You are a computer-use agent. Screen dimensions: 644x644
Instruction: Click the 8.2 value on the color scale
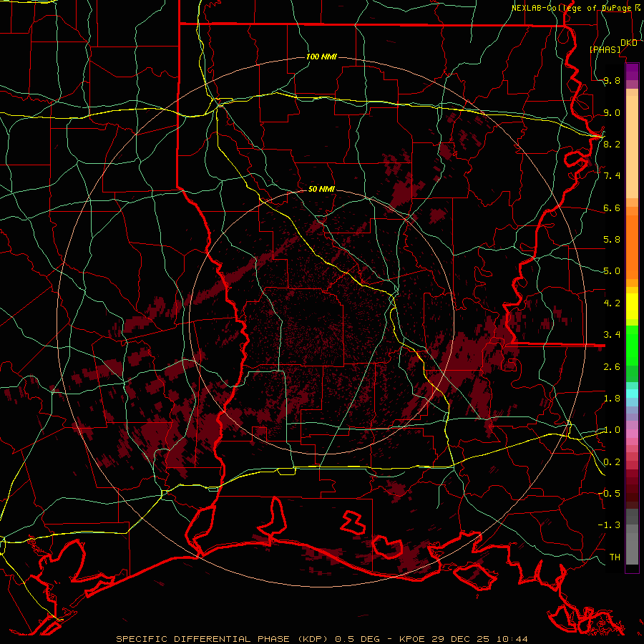[612, 144]
